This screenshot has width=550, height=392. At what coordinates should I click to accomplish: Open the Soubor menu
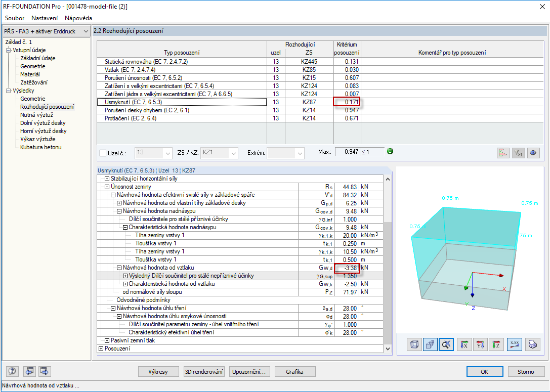15,18
